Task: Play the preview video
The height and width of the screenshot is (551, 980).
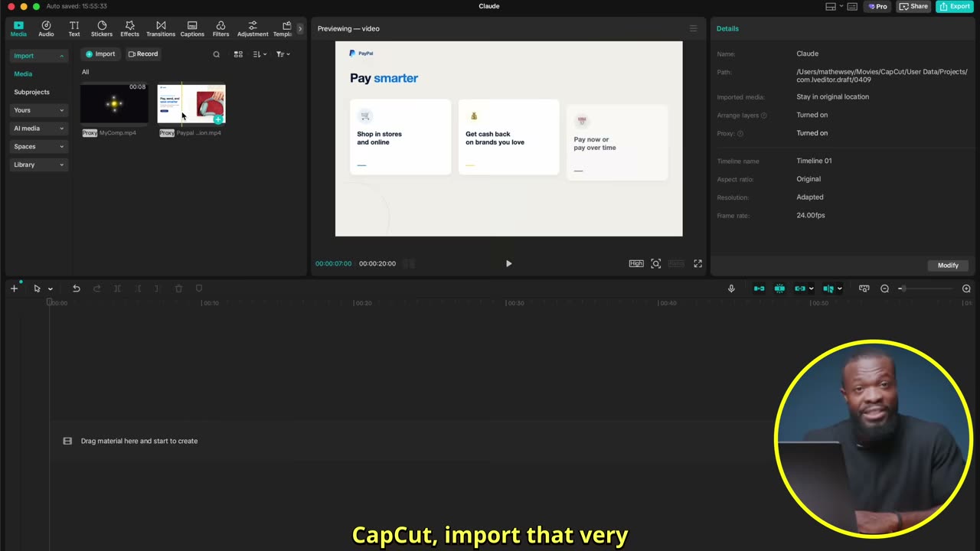Action: pyautogui.click(x=508, y=263)
